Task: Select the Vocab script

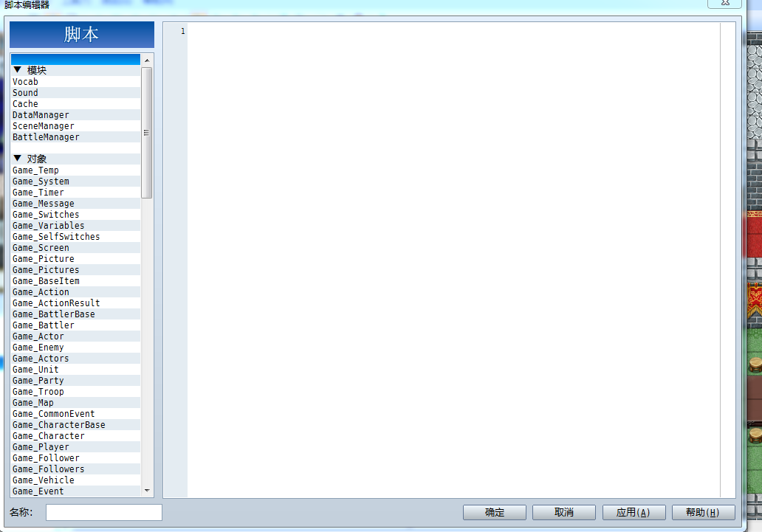Action: (x=75, y=82)
